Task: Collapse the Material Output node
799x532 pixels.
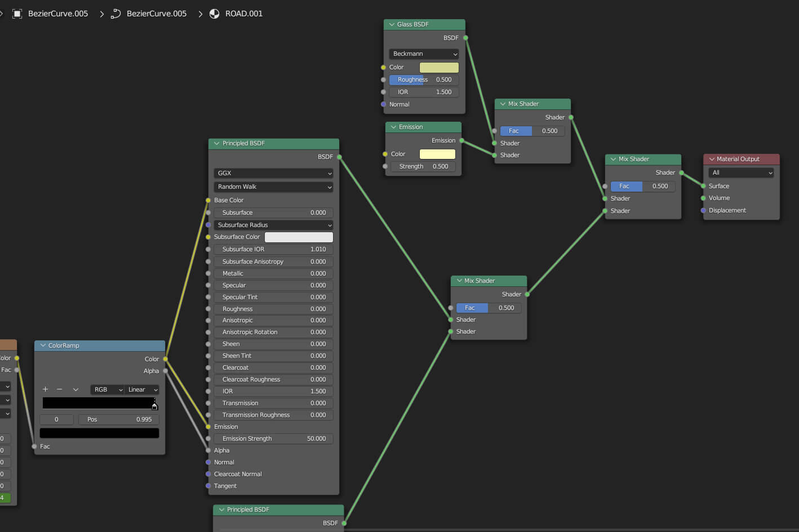Action: coord(712,159)
